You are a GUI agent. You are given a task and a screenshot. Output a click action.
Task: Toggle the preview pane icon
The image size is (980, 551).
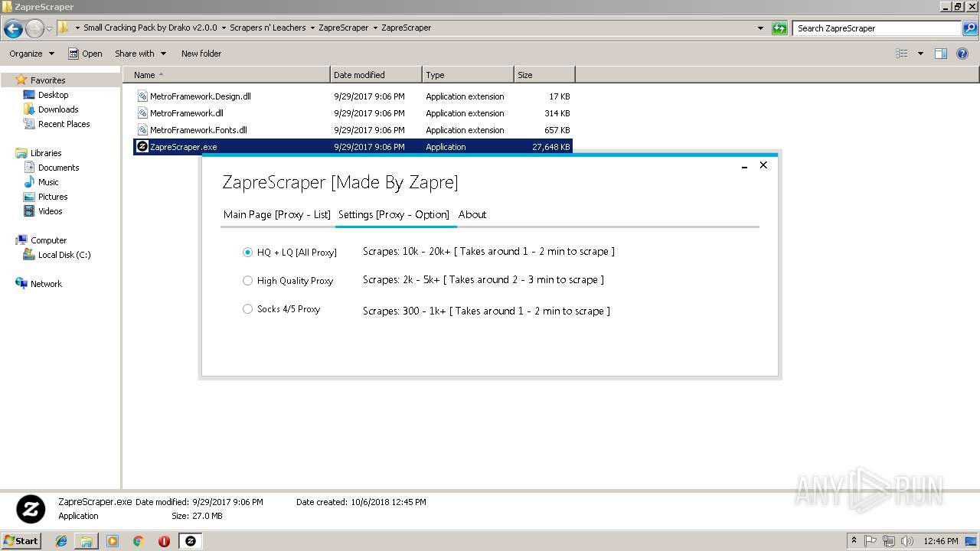(941, 54)
